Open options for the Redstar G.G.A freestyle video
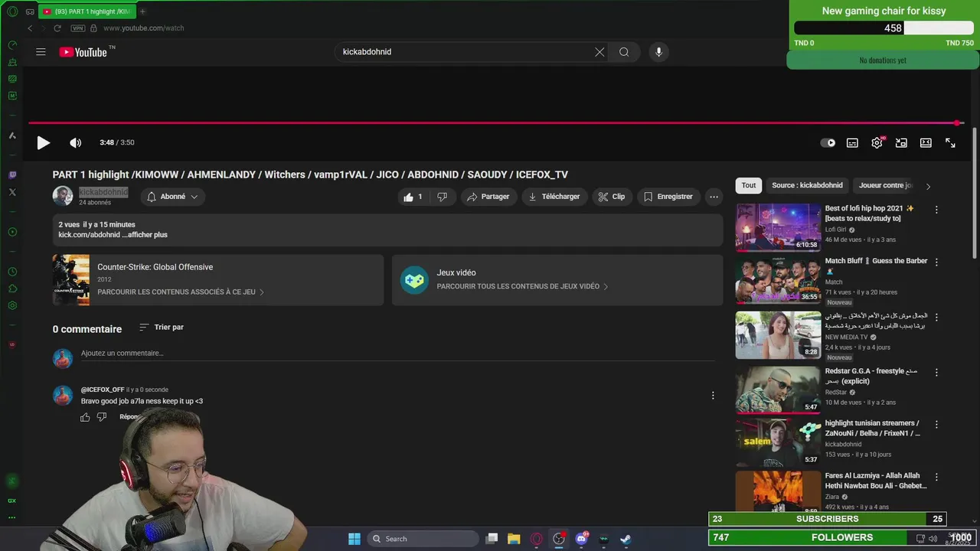 [936, 372]
